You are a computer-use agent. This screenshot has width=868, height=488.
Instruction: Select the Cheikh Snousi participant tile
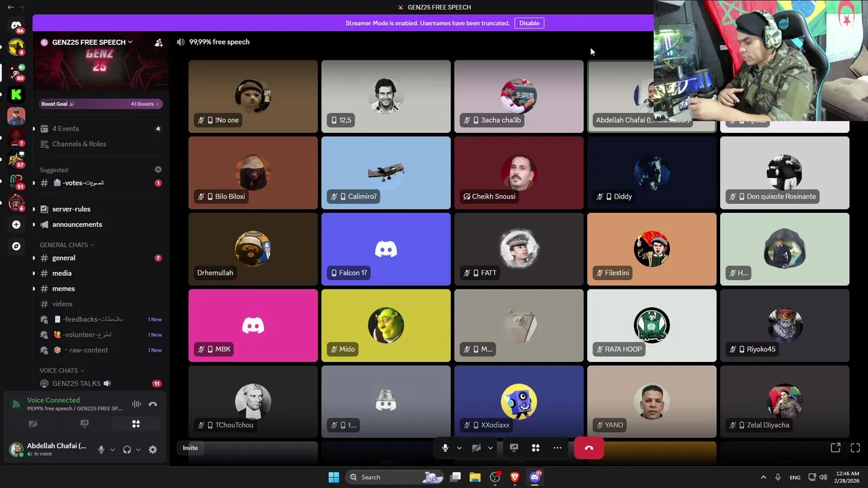[x=519, y=173]
